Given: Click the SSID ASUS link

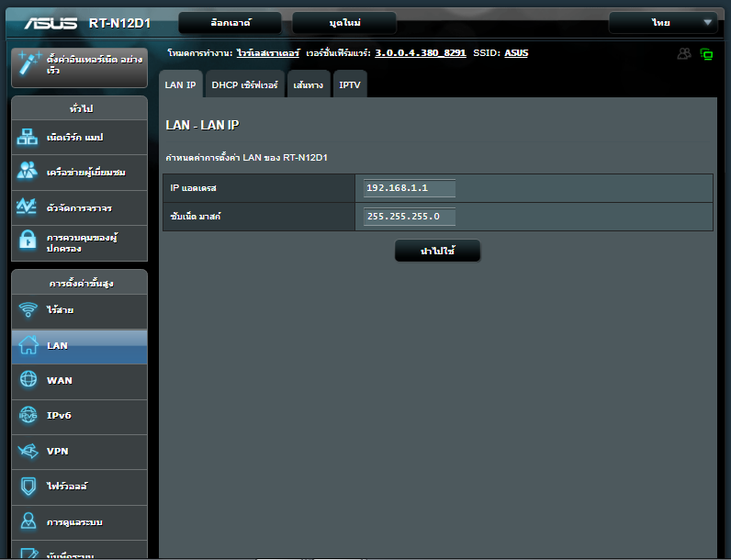Looking at the screenshot, I should point(516,52).
